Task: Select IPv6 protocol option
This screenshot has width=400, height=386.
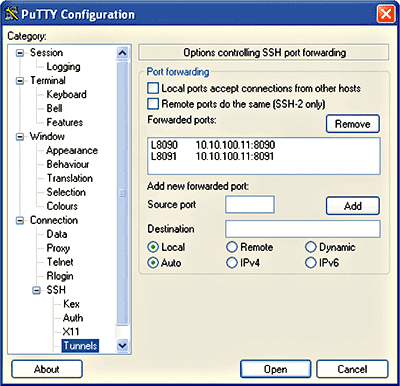Action: coord(310,263)
